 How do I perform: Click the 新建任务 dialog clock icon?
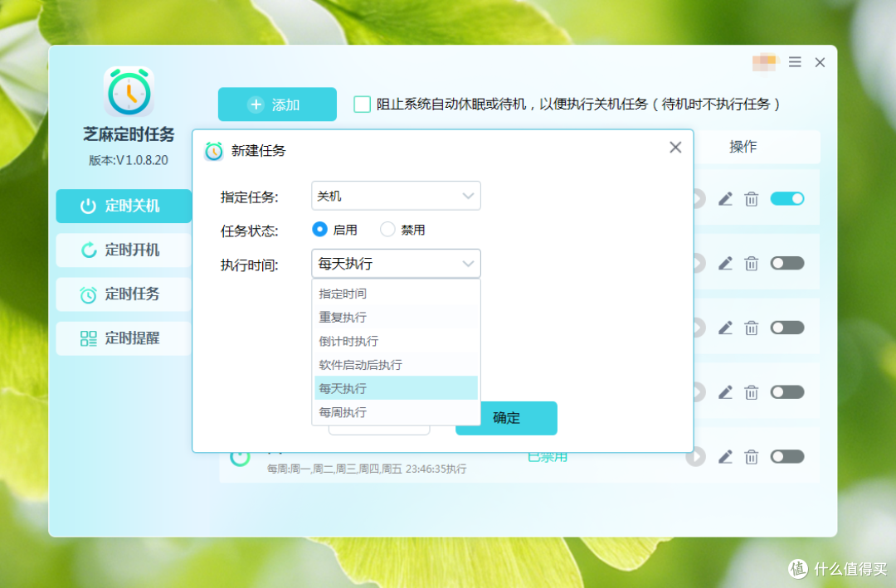point(214,151)
